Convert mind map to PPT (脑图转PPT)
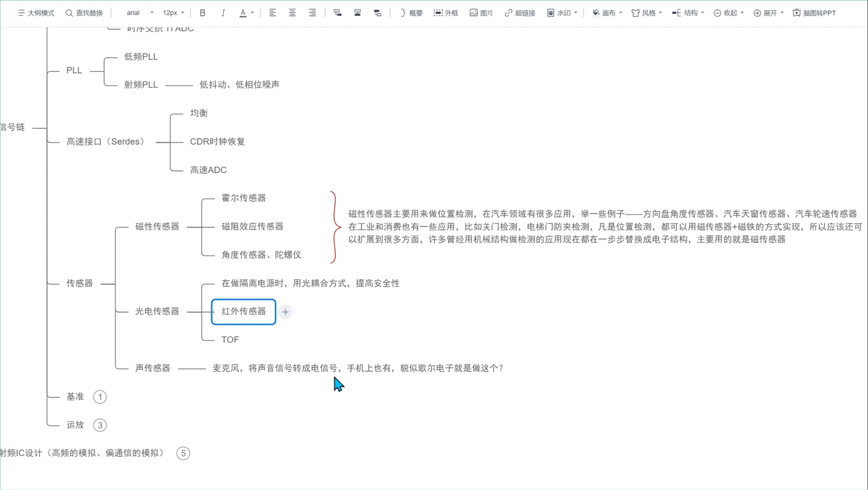This screenshot has height=490, width=868. 814,13
